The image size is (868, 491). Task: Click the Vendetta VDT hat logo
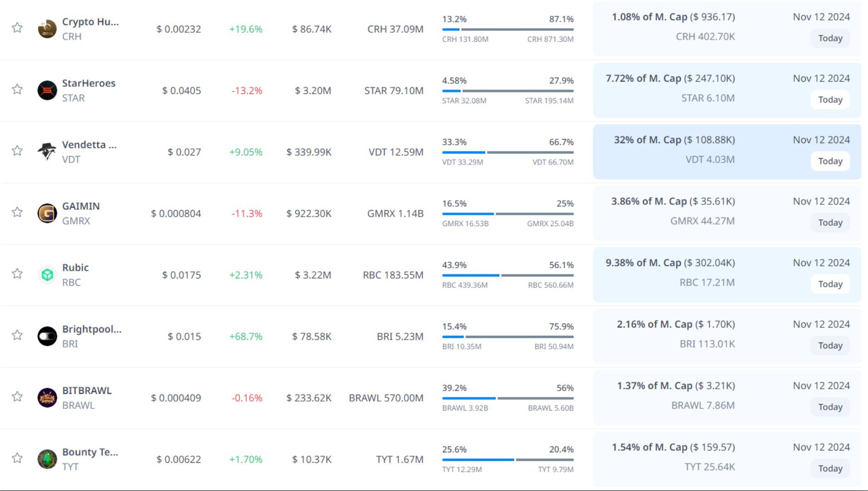(x=47, y=151)
